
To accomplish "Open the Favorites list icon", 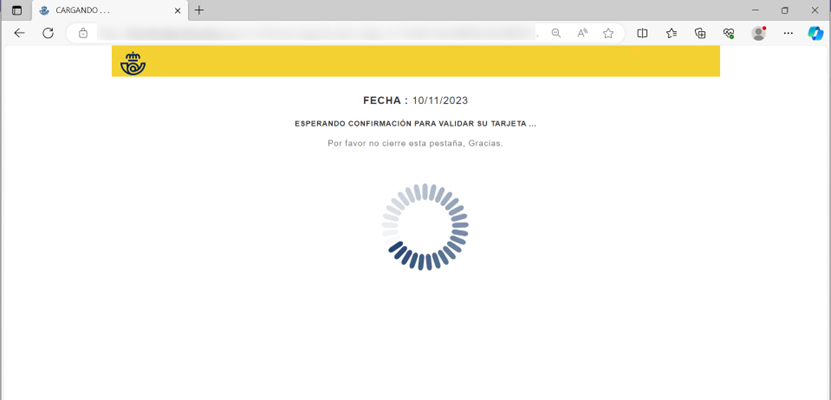I will point(671,33).
